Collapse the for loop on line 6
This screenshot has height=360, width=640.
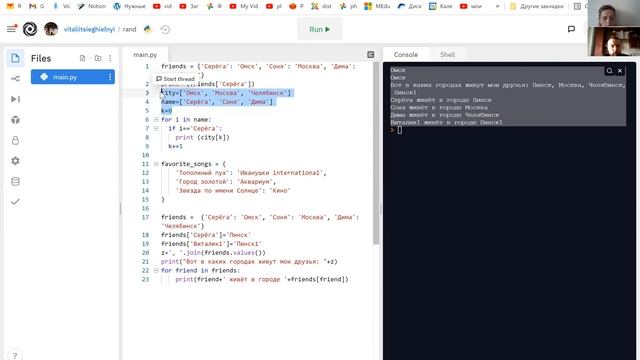156,120
